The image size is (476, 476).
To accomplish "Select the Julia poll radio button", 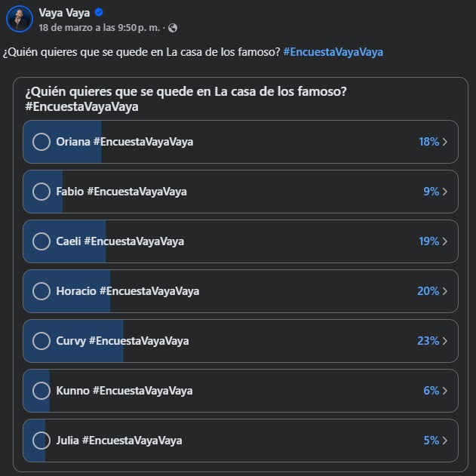I will pos(41,441).
